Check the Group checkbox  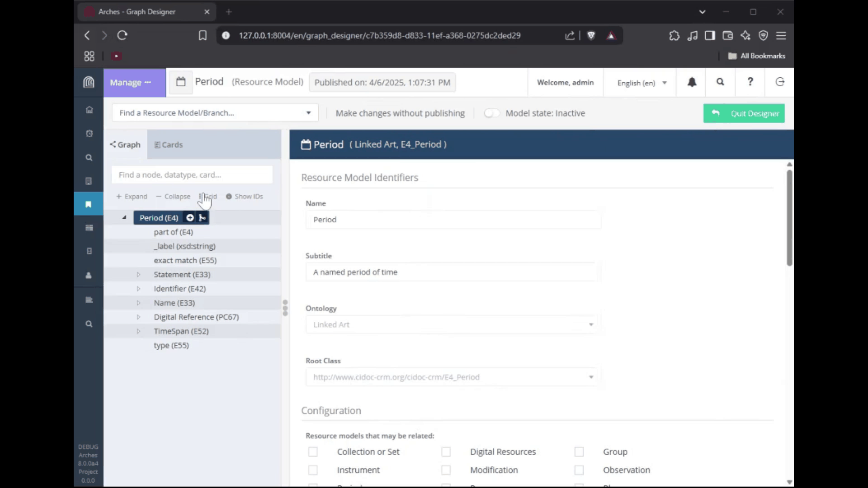pyautogui.click(x=579, y=452)
